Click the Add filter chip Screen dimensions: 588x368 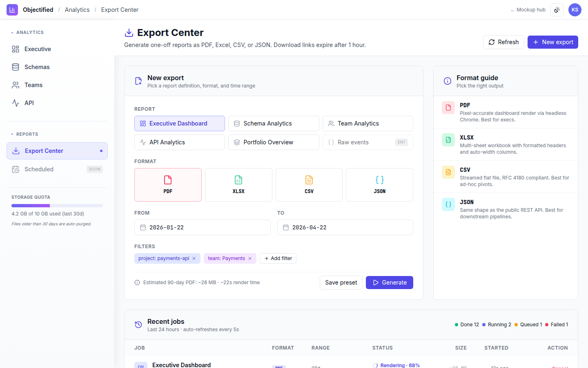coord(278,258)
